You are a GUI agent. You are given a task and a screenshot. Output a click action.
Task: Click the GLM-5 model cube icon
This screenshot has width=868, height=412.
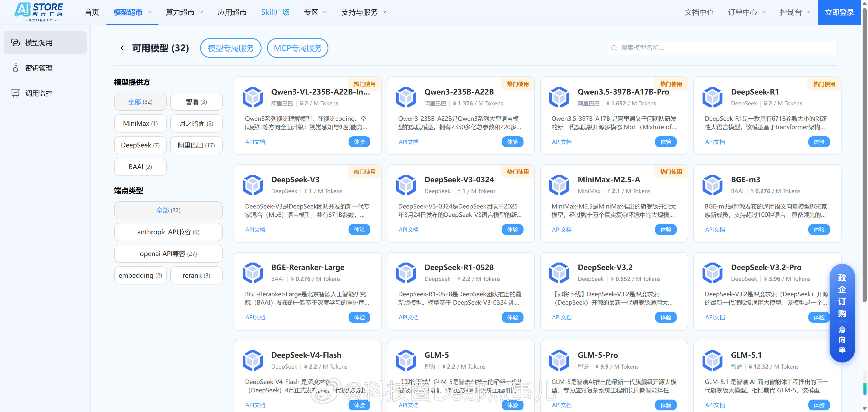(x=406, y=360)
